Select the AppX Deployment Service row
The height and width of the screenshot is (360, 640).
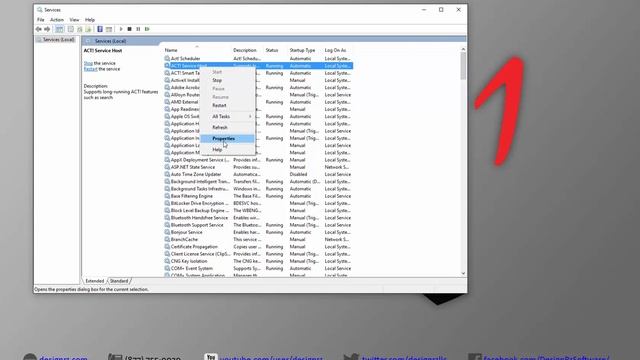point(258,160)
